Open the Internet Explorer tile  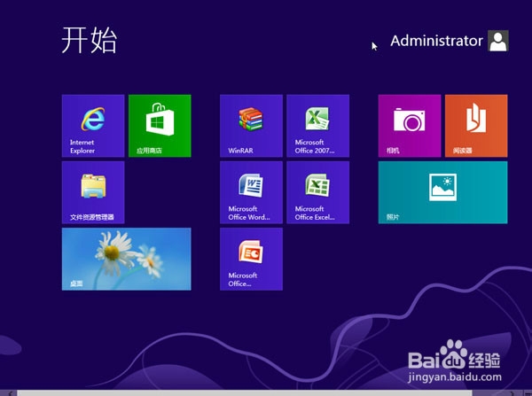[x=93, y=126]
